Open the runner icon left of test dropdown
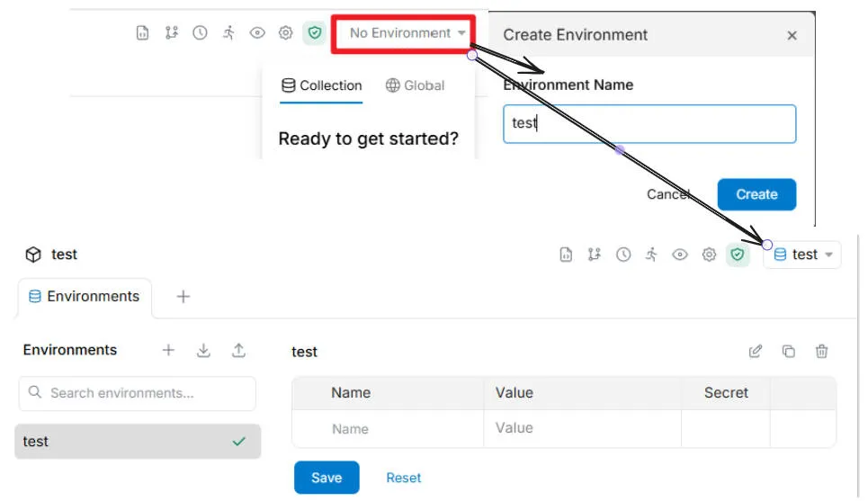Viewport: 868px width, 501px height. pos(651,255)
